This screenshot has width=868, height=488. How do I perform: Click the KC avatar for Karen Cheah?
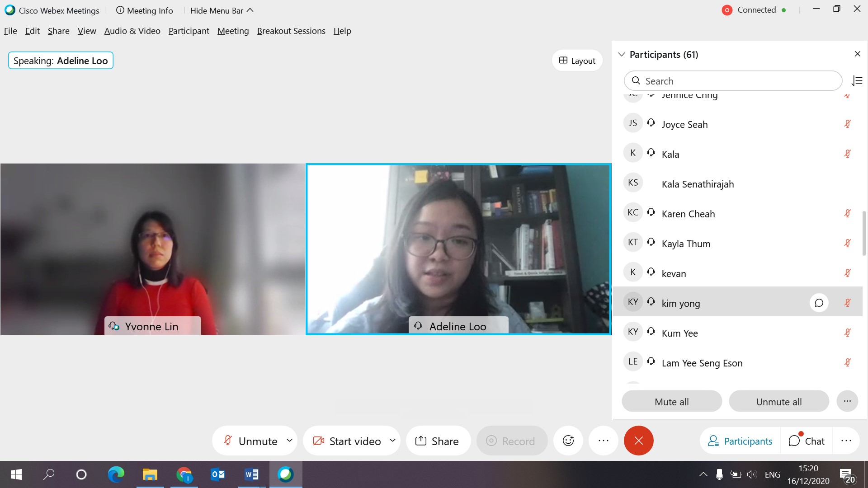point(633,212)
